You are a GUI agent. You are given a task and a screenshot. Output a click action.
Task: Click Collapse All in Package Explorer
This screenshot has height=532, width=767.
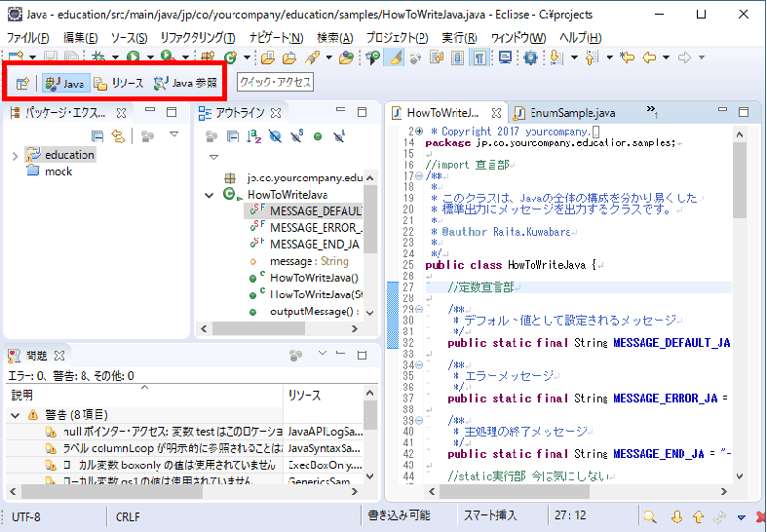coord(97,135)
